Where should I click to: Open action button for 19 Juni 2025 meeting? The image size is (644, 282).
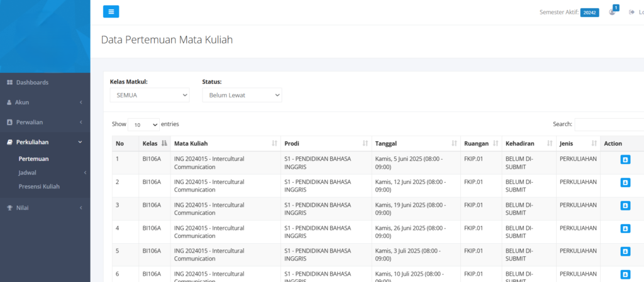point(625,205)
